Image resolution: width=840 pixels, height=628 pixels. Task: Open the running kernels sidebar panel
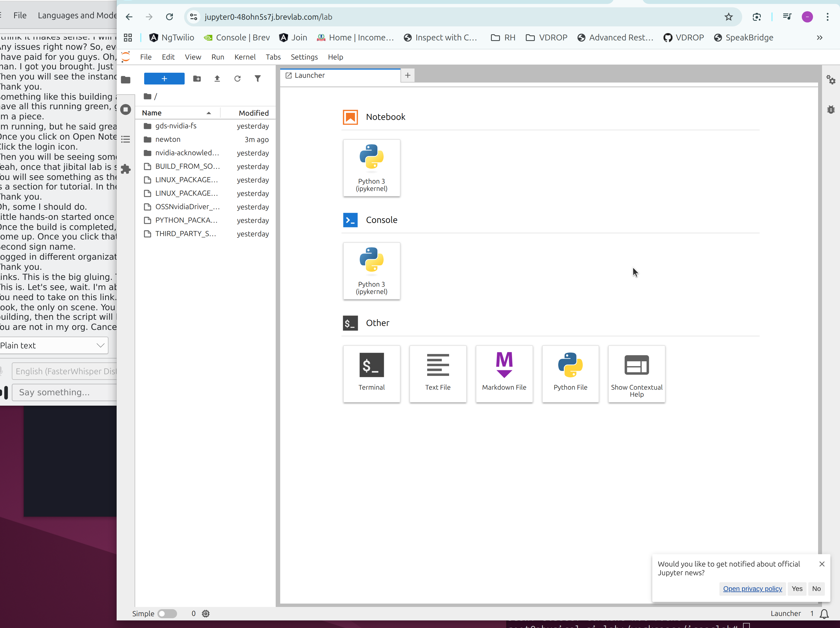[126, 109]
